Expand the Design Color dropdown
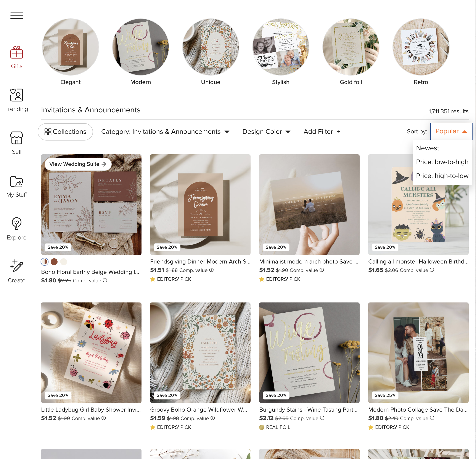This screenshot has height=459, width=476. point(266,132)
